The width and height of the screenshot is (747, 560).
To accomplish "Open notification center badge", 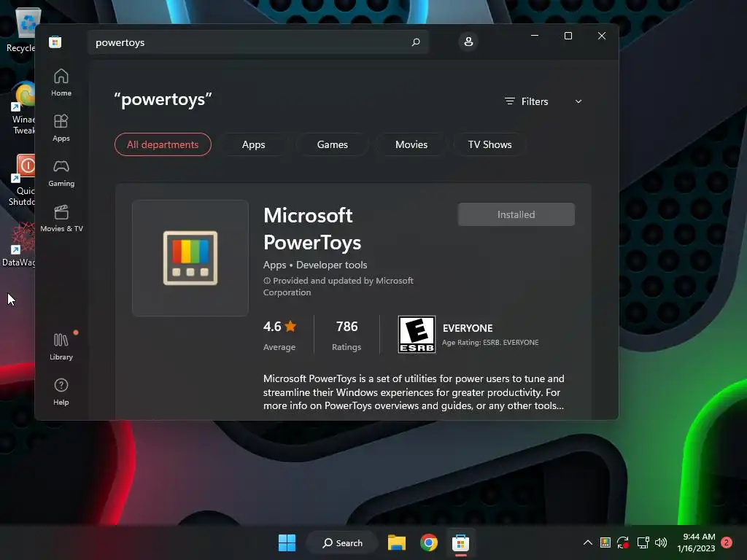I will [727, 542].
